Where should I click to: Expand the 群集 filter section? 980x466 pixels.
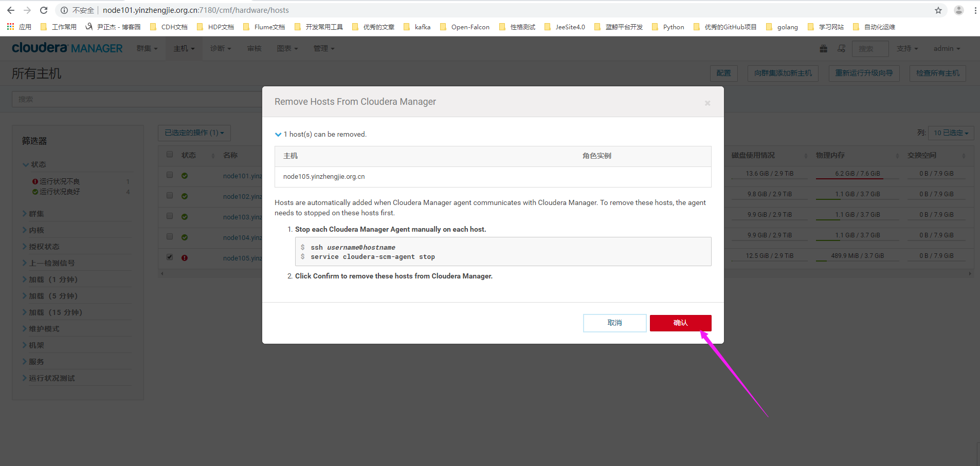[33, 214]
